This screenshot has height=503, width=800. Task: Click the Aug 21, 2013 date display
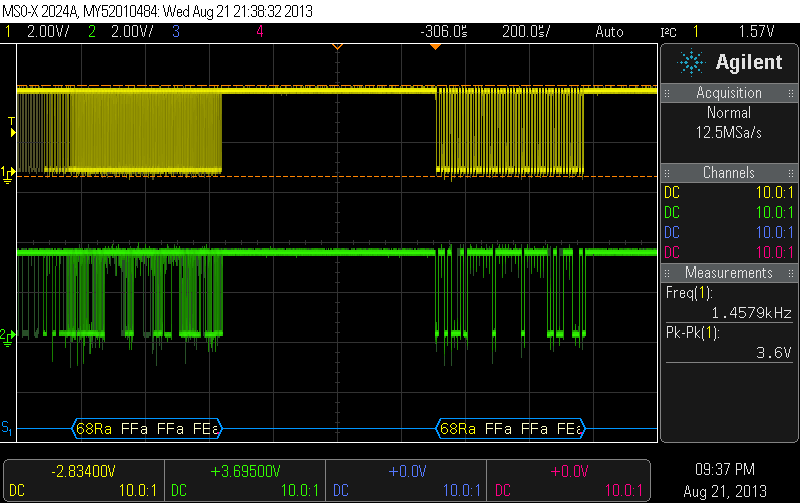725,491
